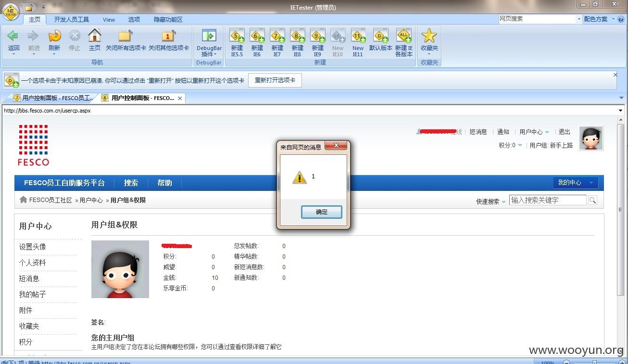The height and width of the screenshot is (364, 628).
Task: Open the DebugBar plugin icon
Action: click(209, 36)
